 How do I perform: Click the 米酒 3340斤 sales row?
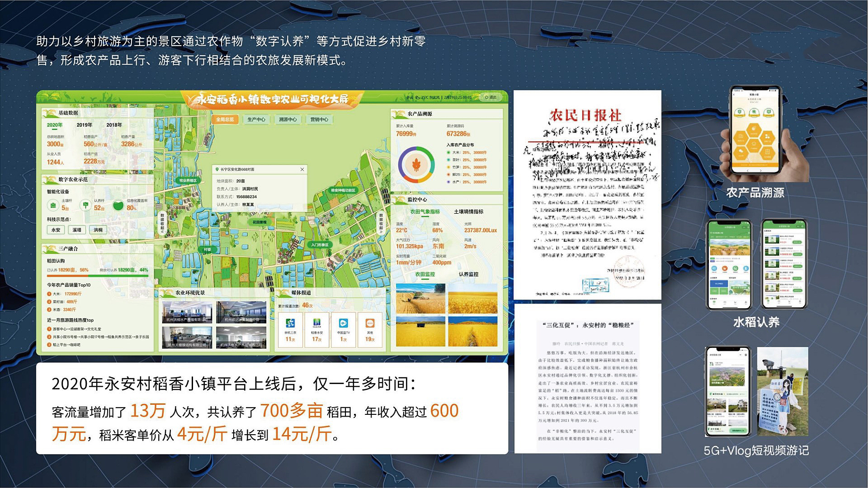(x=62, y=310)
